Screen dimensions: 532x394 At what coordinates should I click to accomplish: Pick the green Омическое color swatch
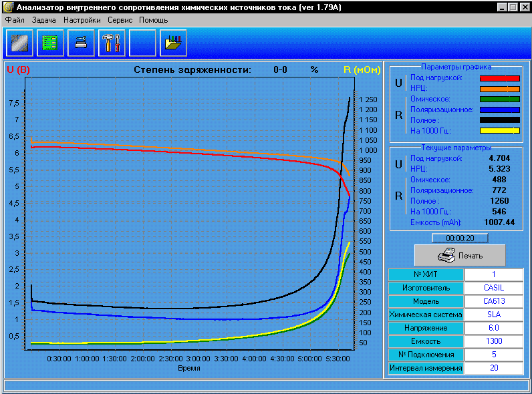click(500, 100)
